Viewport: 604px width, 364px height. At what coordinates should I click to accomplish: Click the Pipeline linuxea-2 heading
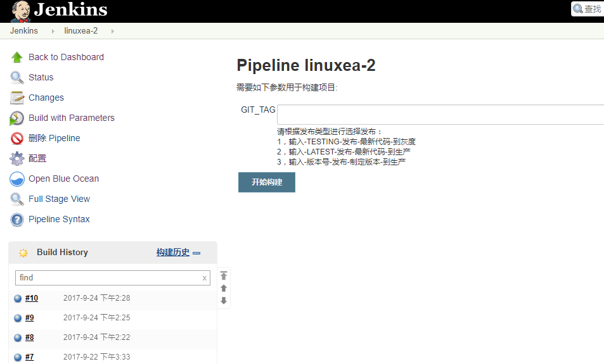(306, 65)
